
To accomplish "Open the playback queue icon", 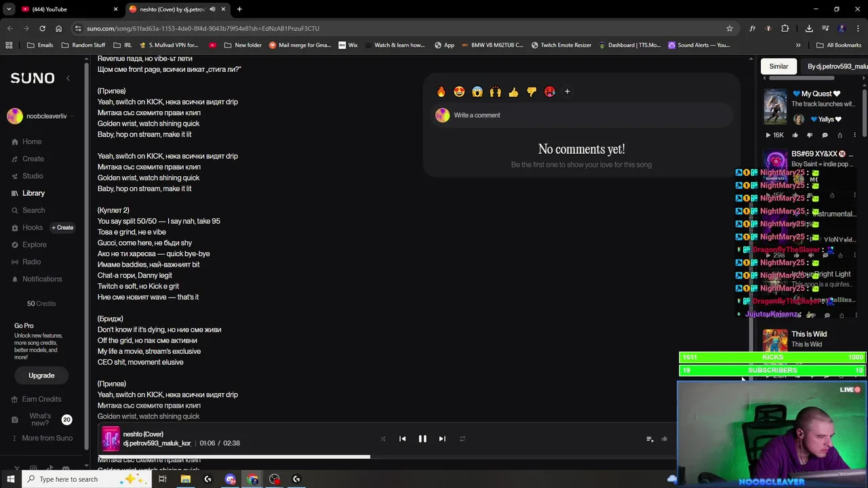I will 650,439.
